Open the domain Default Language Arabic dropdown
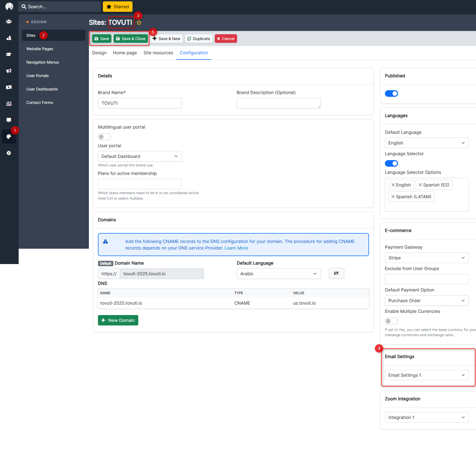Screen dimensions: 476x459 (279, 274)
